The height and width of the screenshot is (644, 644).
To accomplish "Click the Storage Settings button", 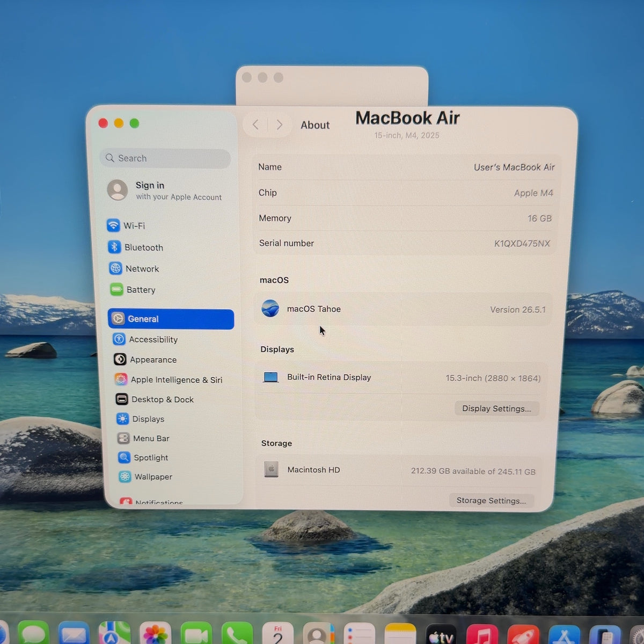I will [x=491, y=500].
